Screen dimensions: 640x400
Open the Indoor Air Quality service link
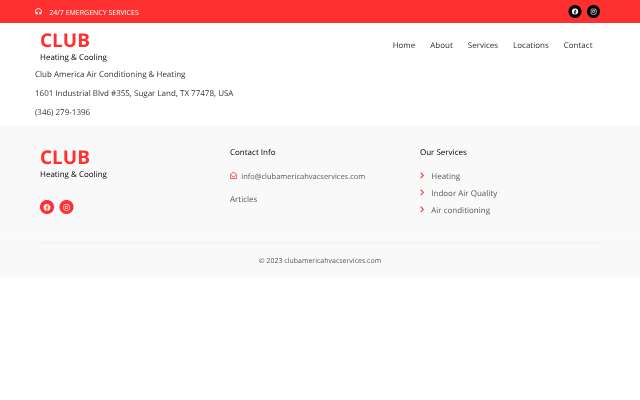click(x=464, y=193)
